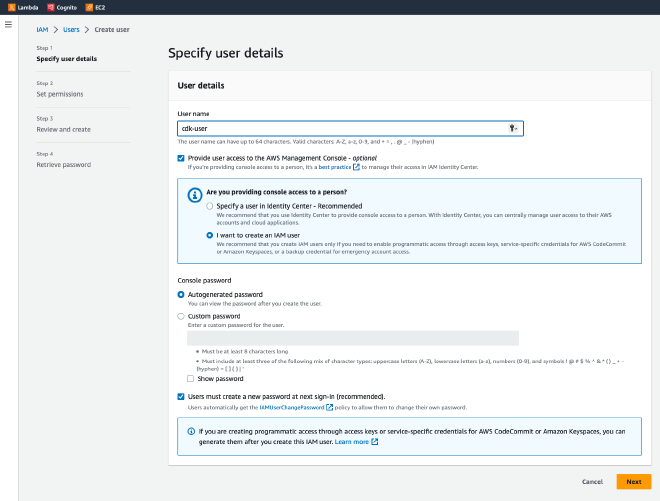The width and height of the screenshot is (660, 501).
Task: Click the Next button
Action: click(633, 481)
